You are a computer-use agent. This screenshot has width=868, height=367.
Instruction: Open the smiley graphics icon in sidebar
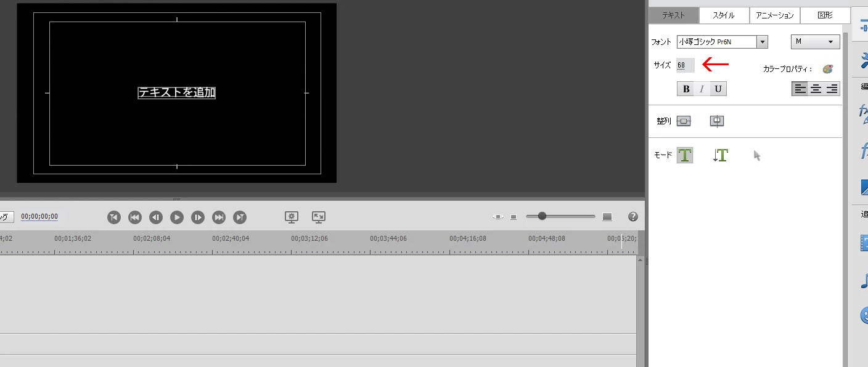[864, 316]
